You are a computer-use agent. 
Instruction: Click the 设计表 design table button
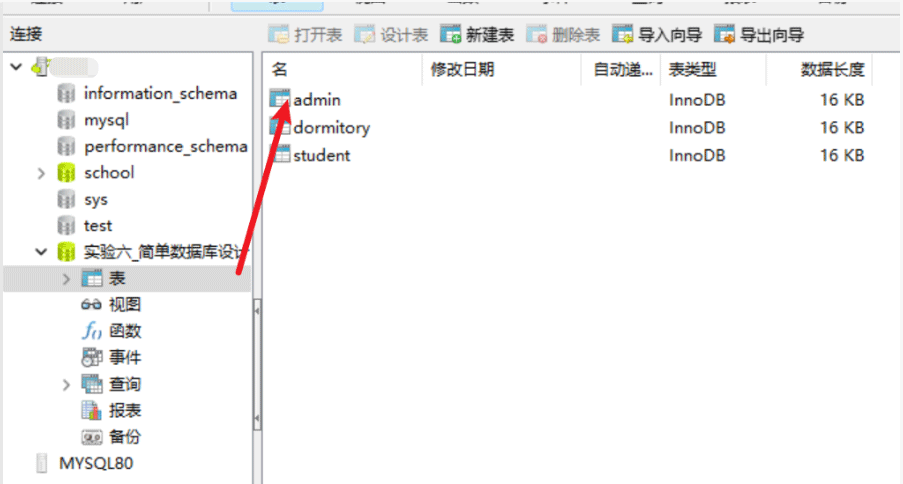[x=392, y=35]
